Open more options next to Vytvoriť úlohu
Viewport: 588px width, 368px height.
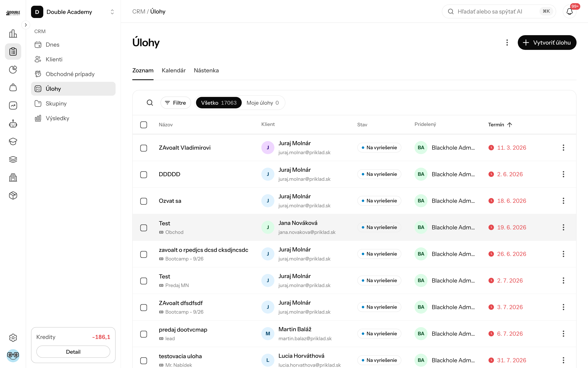(x=507, y=43)
